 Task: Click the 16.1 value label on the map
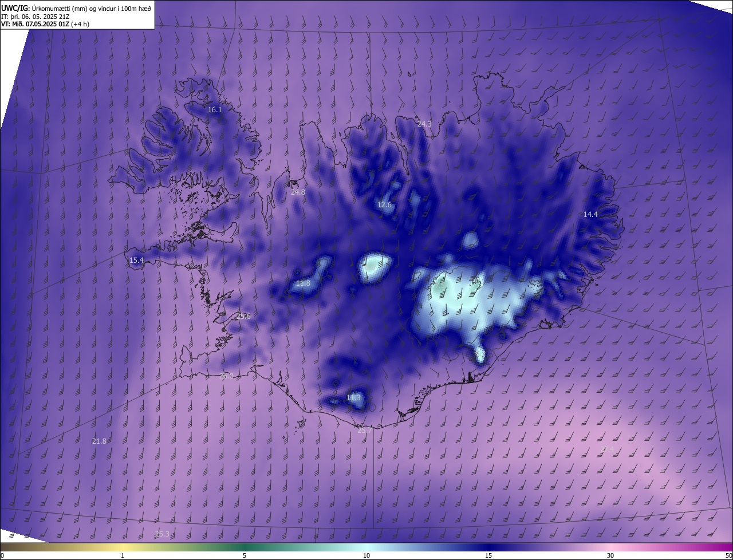215,109
